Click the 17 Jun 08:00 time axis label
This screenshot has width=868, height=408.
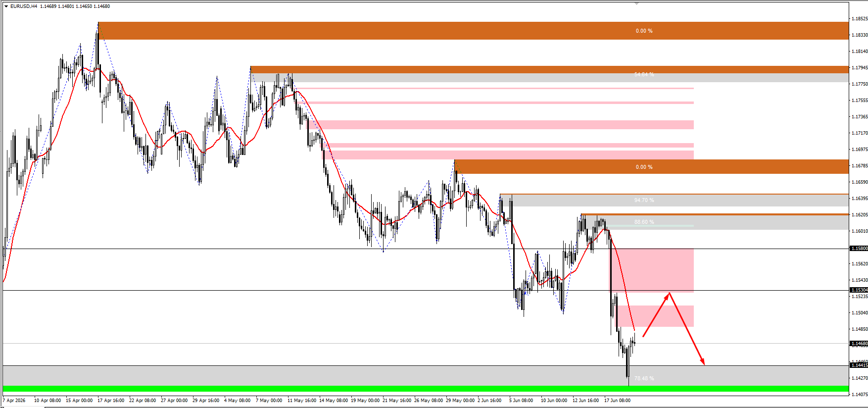click(x=617, y=401)
